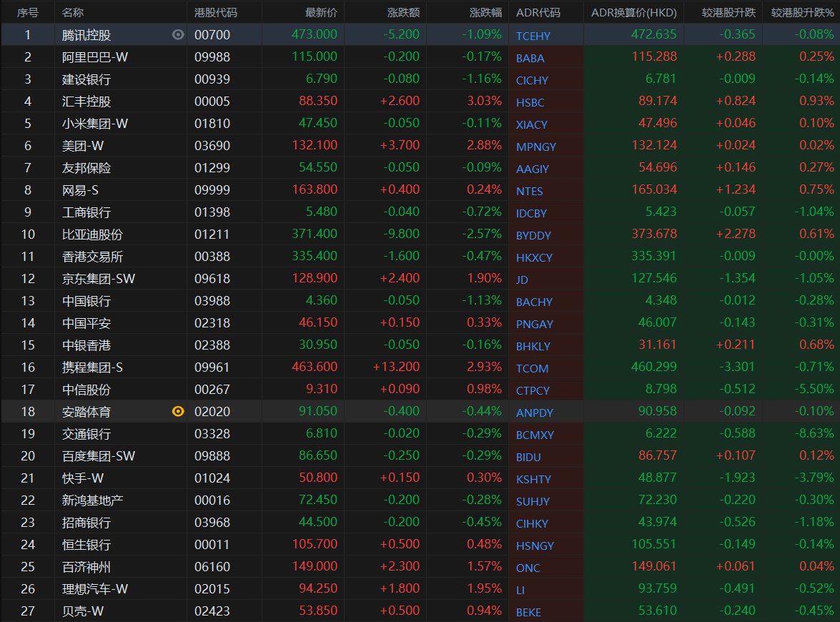Open IDCBY ADR code link
Image resolution: width=840 pixels, height=622 pixels.
tap(531, 213)
